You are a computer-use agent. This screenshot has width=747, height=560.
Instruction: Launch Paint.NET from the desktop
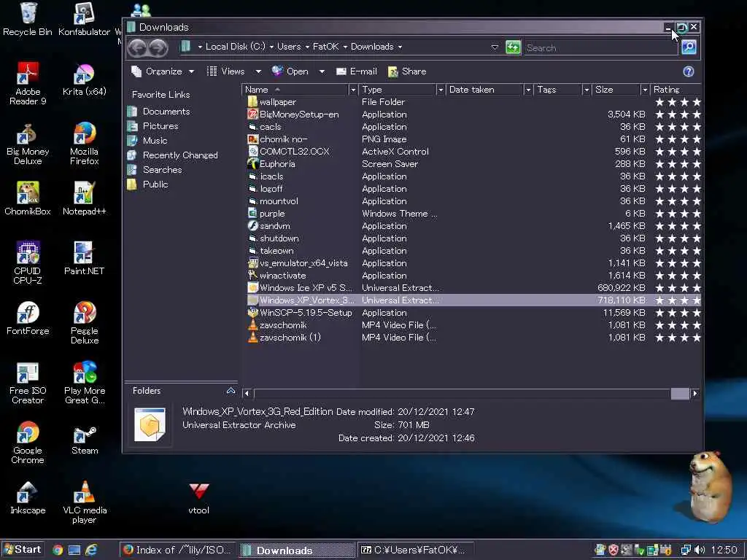(x=84, y=259)
